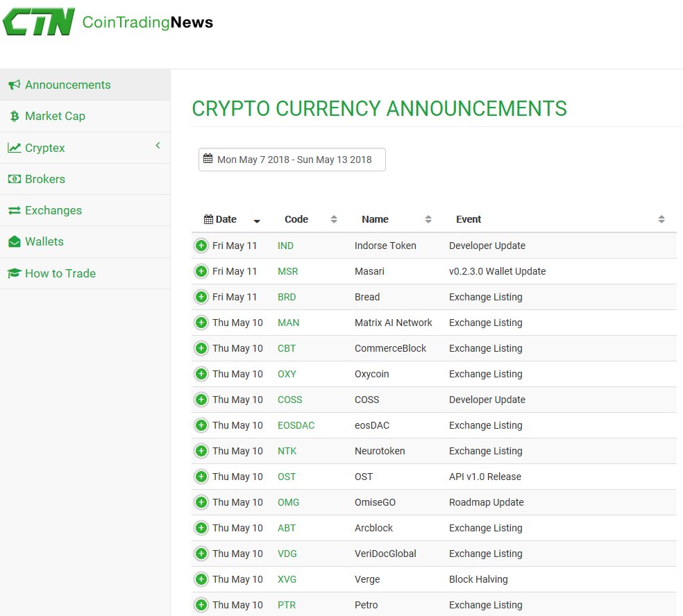Open the MSR code link
Screen dimensions: 683x616
tap(288, 271)
